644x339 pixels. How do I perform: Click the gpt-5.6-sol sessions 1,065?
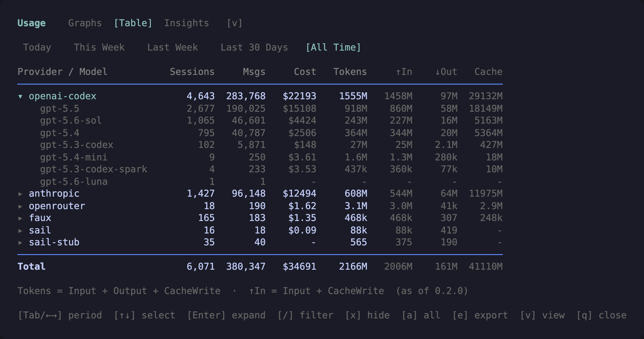click(x=201, y=120)
